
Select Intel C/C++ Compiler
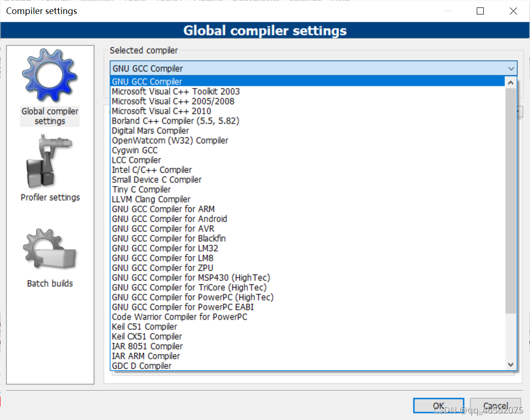(x=307, y=170)
